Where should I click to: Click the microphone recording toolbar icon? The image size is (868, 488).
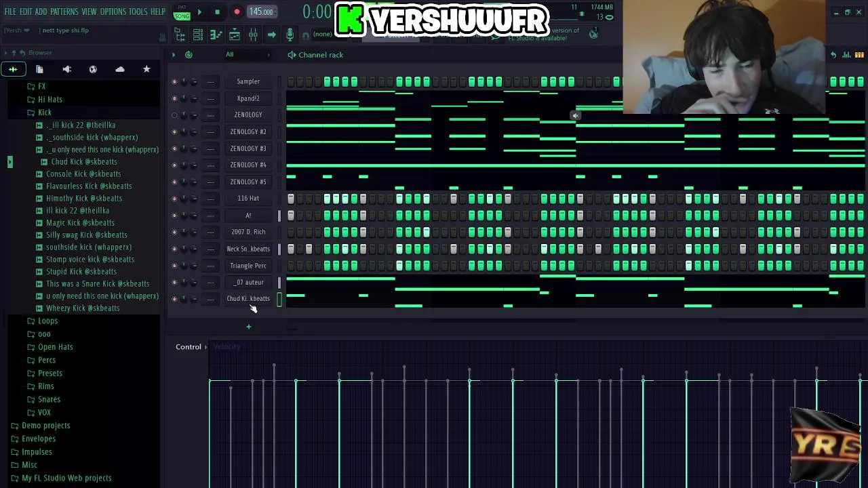pyautogui.click(x=290, y=35)
